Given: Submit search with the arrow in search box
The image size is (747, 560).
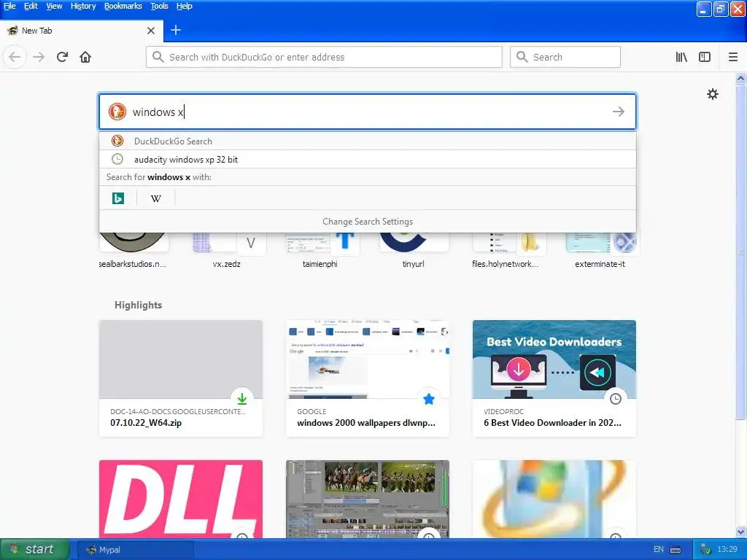Looking at the screenshot, I should click(x=619, y=112).
